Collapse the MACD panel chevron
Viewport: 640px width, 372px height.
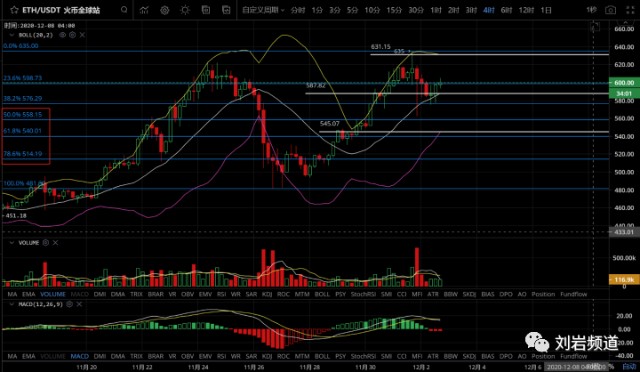[x=11, y=304]
